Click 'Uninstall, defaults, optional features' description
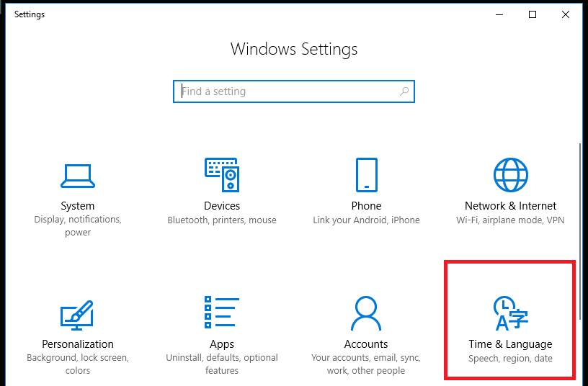 [222, 364]
